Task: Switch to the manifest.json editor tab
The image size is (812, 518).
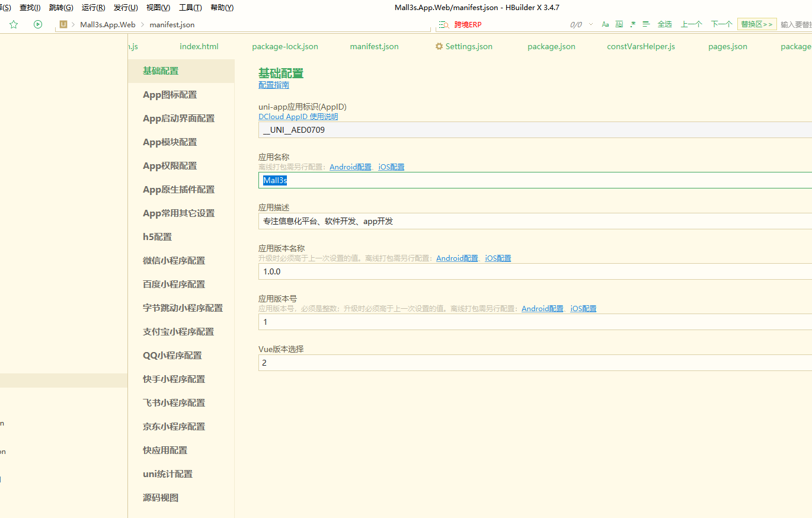Action: pos(374,46)
